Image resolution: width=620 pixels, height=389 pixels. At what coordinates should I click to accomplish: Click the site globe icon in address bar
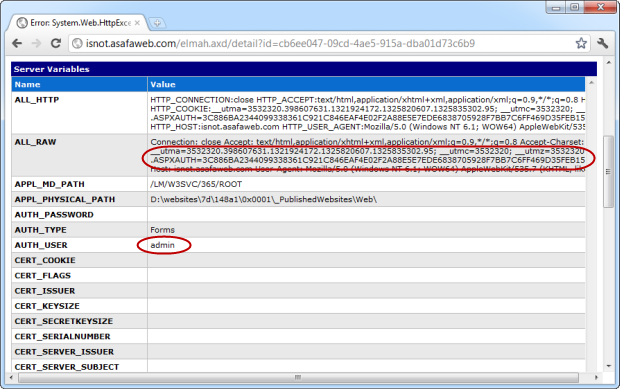[78, 43]
